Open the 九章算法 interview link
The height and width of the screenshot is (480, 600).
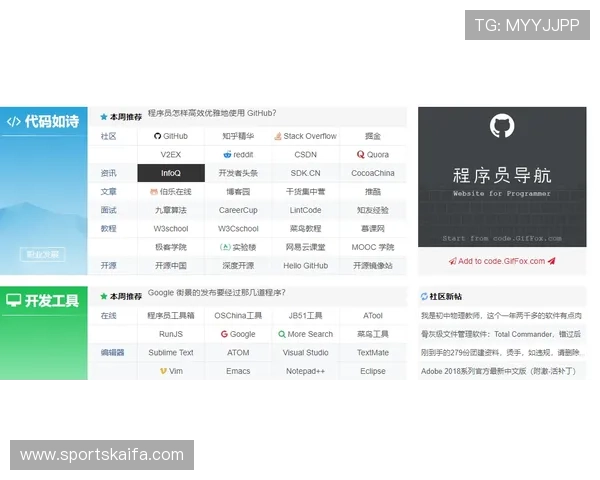pyautogui.click(x=171, y=210)
